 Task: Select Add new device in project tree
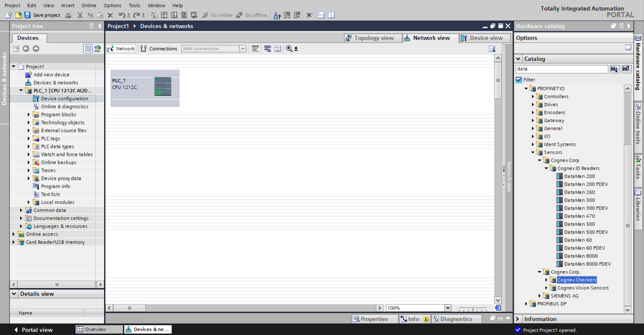coord(51,75)
